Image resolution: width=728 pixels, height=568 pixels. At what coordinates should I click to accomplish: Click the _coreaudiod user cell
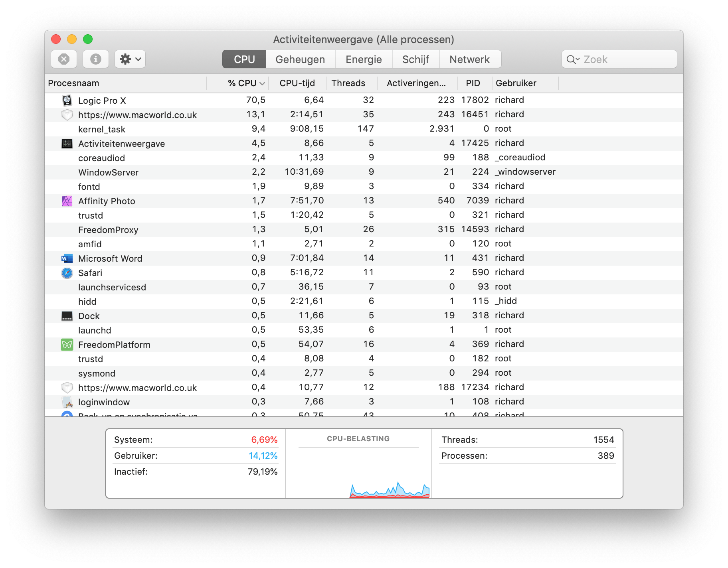pos(520,157)
